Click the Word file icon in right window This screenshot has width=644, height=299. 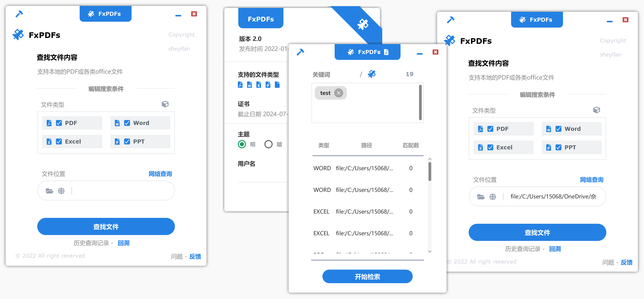[549, 129]
